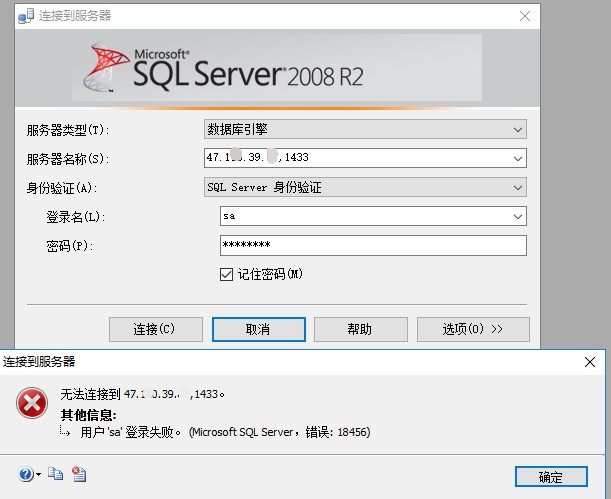Viewport: 611px width, 499px height.
Task: Click the SQL Server 2008 R2 logo banner
Action: (x=277, y=68)
